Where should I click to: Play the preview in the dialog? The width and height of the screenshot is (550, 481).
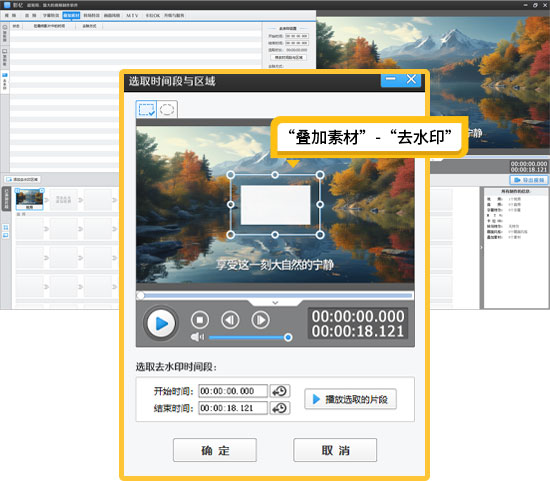(x=161, y=323)
